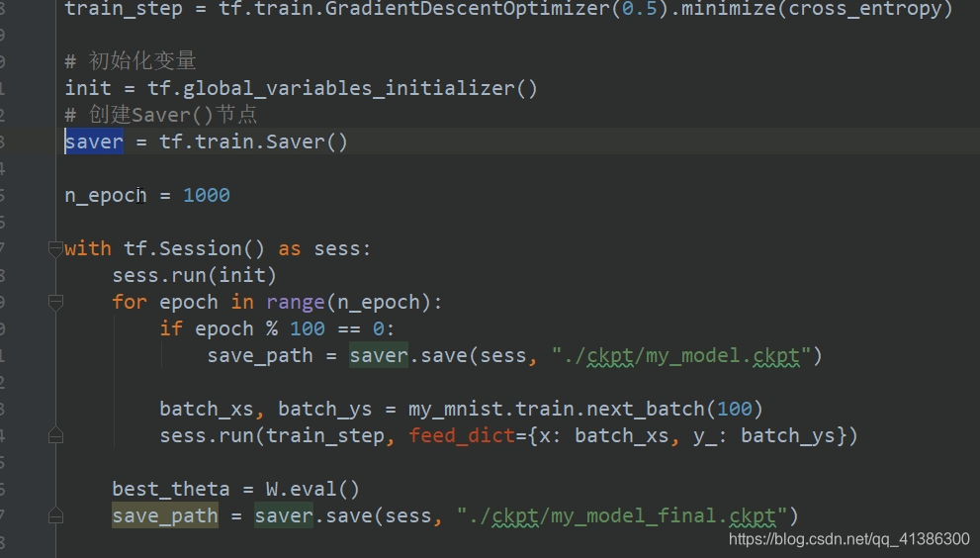The width and height of the screenshot is (980, 558).
Task: Click 'tf.train.Saver()' constructor call
Action: pyautogui.click(x=254, y=142)
